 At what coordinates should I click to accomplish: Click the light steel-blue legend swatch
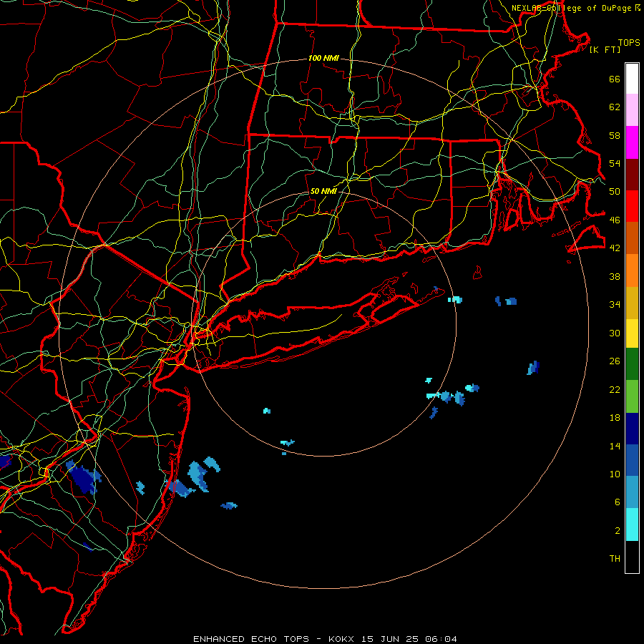[632, 492]
